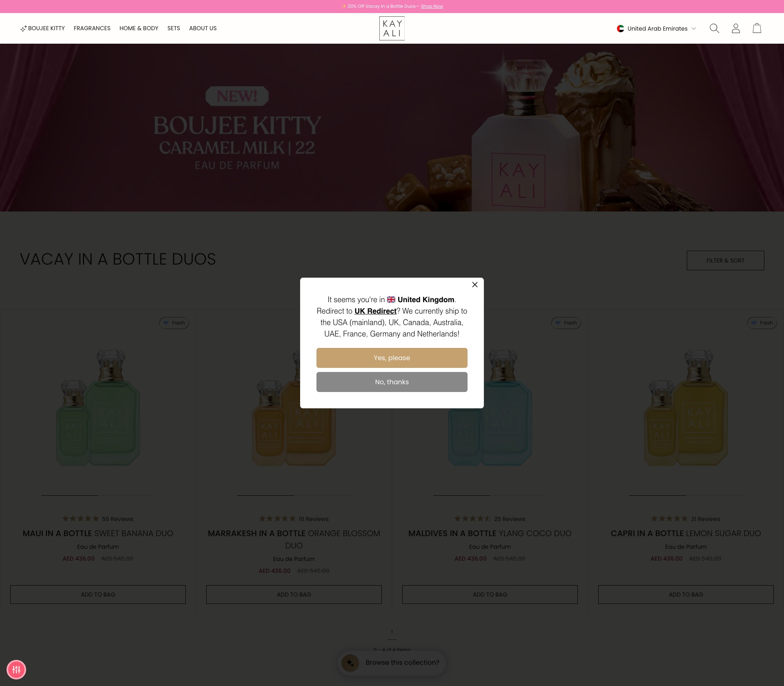
Task: Click the Shop Now link in the promo bar
Action: (x=432, y=6)
